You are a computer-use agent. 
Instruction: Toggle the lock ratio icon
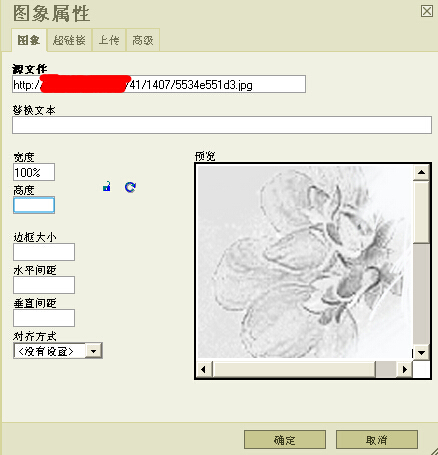tap(107, 187)
